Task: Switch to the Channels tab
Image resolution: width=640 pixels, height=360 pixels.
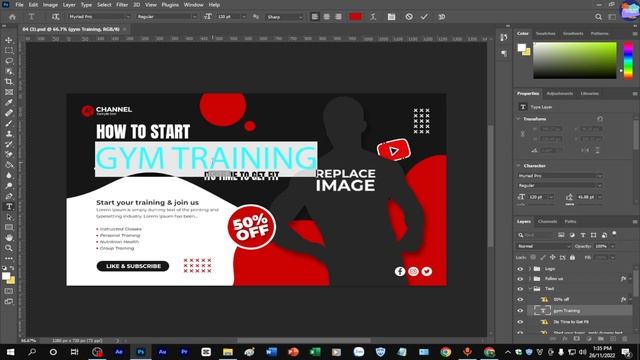Action: tap(547, 222)
